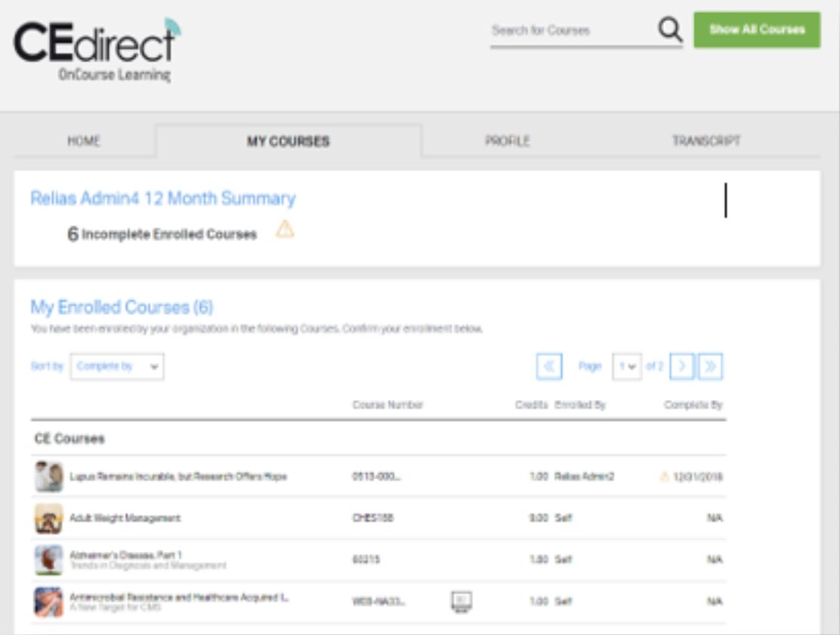The width and height of the screenshot is (840, 635).
Task: Open the TRANSCRIPT tab
Action: [x=706, y=141]
